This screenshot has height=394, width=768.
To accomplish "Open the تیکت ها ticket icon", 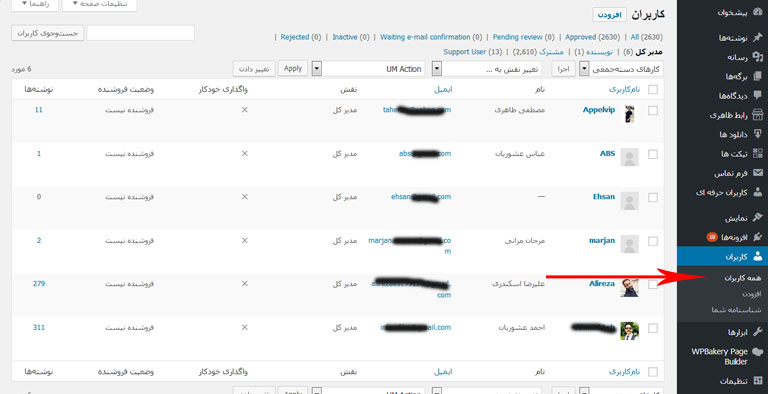I will click(x=757, y=153).
